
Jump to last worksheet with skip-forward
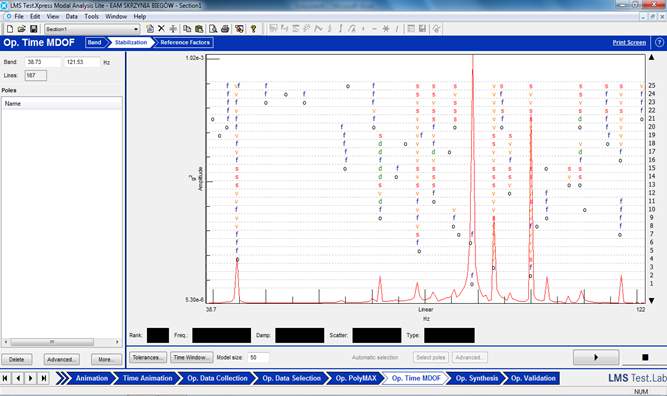point(43,378)
